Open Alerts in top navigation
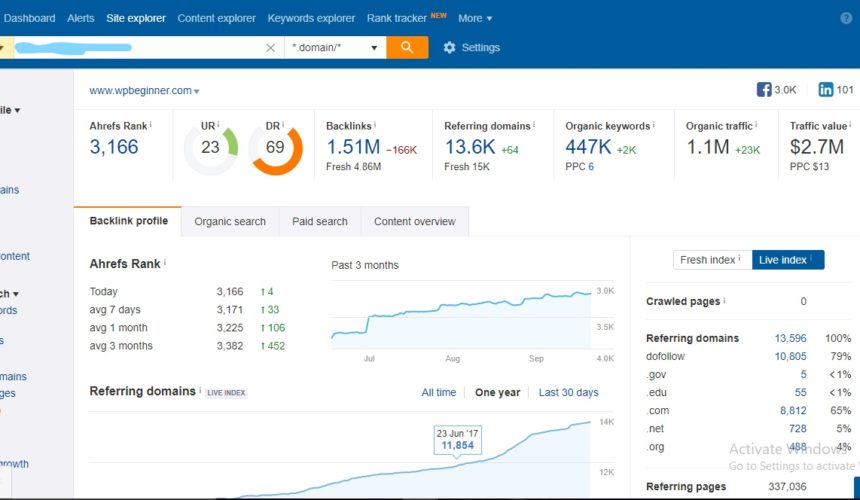 pos(81,18)
